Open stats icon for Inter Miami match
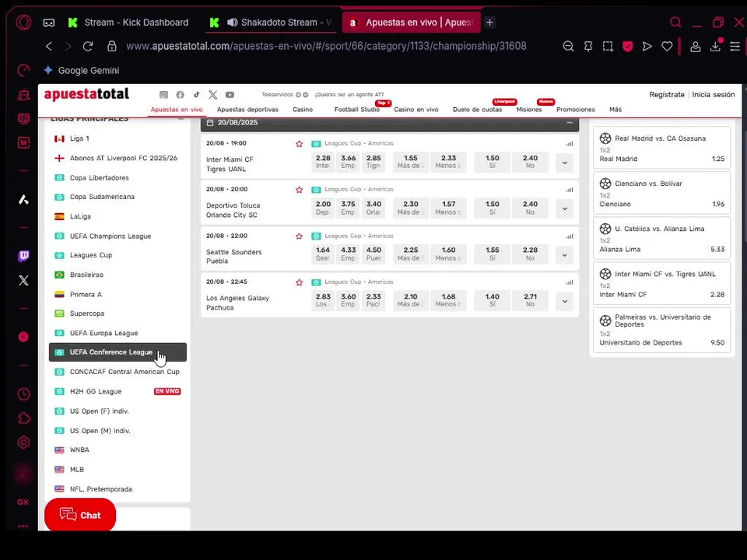The width and height of the screenshot is (747, 560). 570,143
